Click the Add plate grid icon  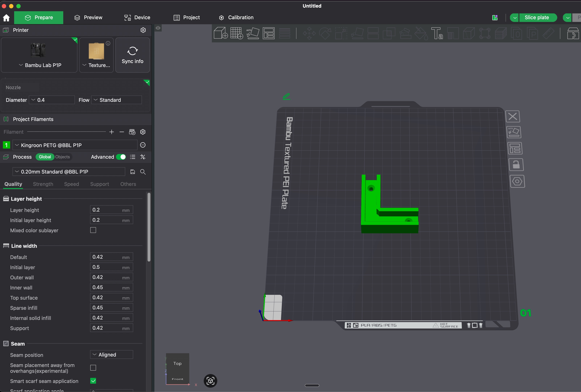pos(236,33)
